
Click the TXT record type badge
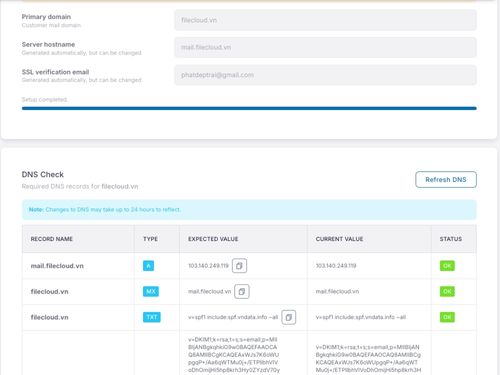[x=152, y=317]
